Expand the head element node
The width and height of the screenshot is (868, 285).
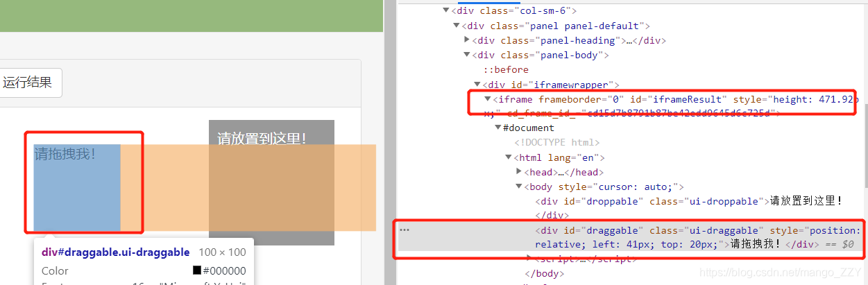519,171
